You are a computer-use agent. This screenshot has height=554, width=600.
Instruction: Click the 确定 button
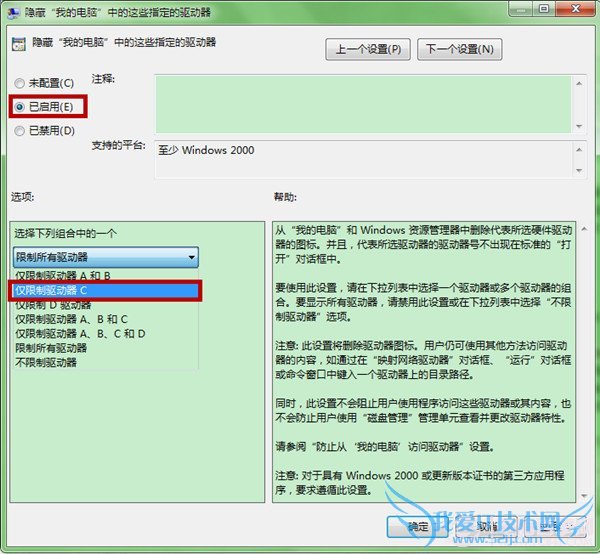pyautogui.click(x=418, y=527)
